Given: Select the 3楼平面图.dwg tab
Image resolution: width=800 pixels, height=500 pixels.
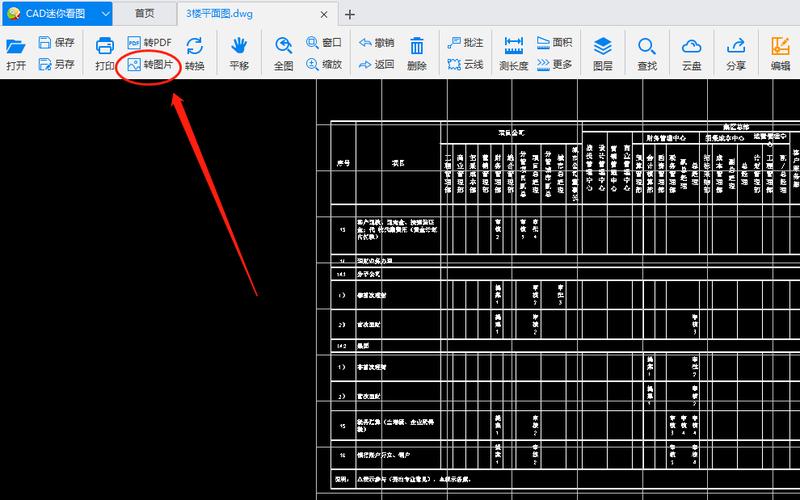Looking at the screenshot, I should [219, 14].
